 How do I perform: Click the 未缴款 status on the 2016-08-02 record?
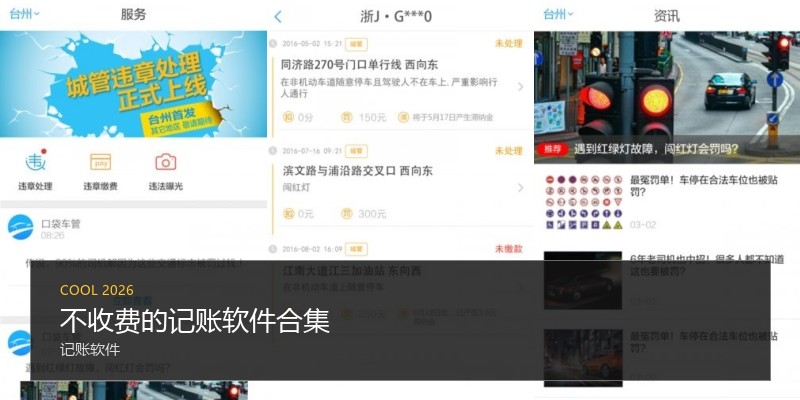click(x=509, y=249)
